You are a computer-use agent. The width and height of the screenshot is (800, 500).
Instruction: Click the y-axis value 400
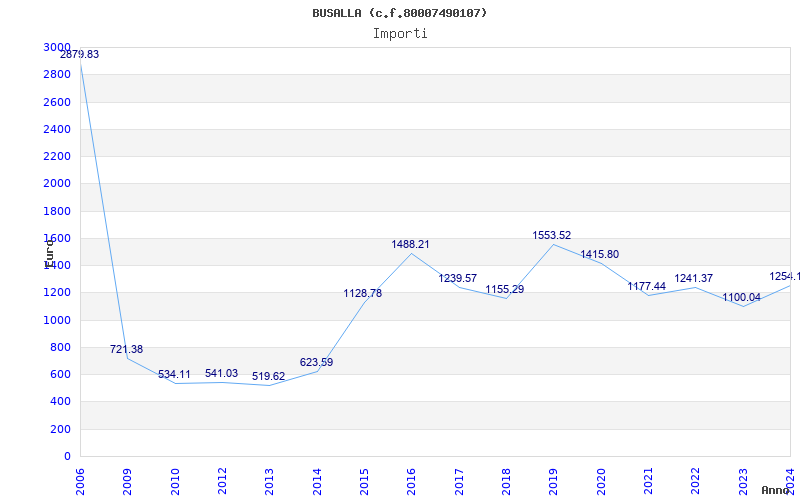[x=60, y=402]
